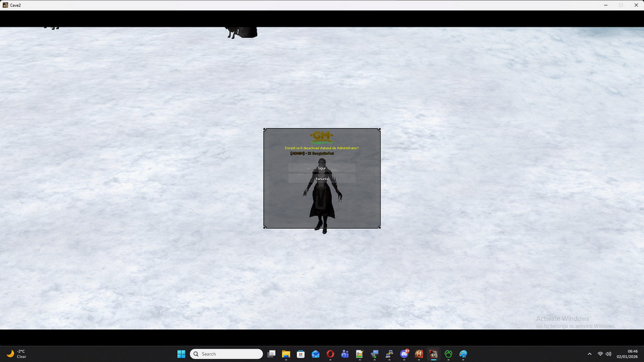Viewport: 644px width, 362px height.
Task: Click the golden GM logo in the dialog
Action: [x=322, y=135]
